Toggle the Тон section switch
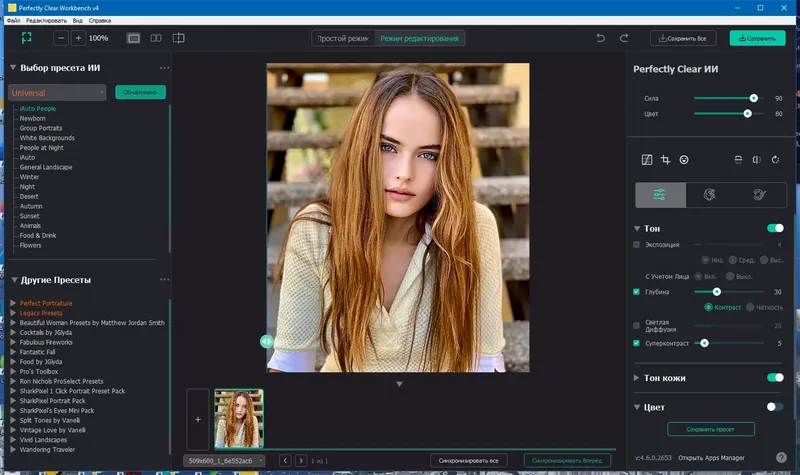 (x=774, y=228)
